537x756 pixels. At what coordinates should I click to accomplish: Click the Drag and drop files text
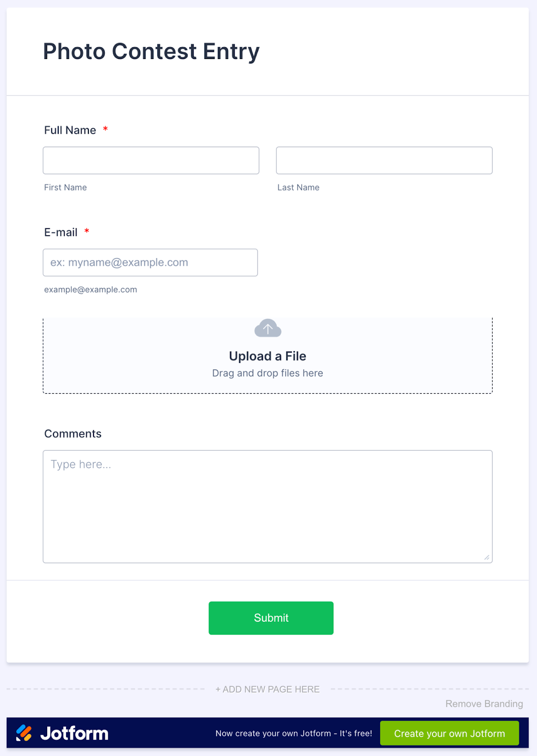click(x=267, y=373)
